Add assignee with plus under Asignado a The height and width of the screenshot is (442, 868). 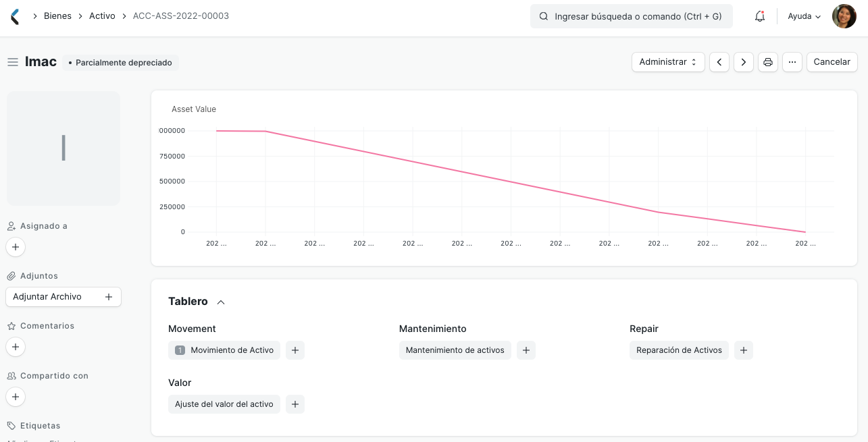coord(16,248)
